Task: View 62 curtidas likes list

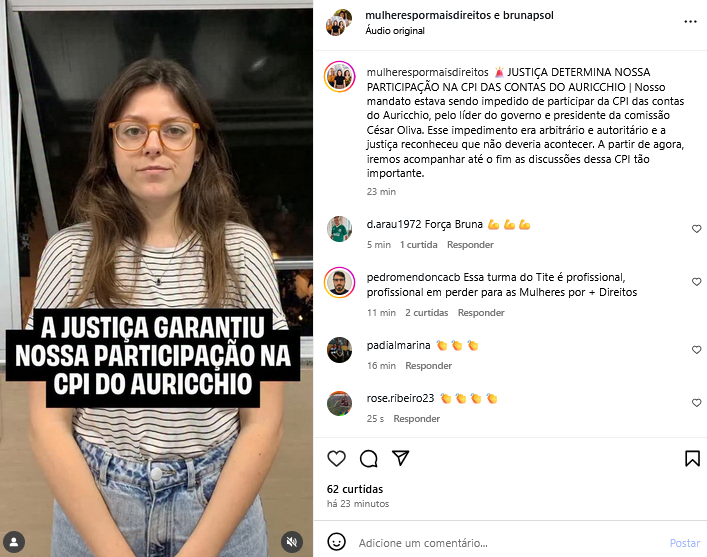Action: coord(355,489)
